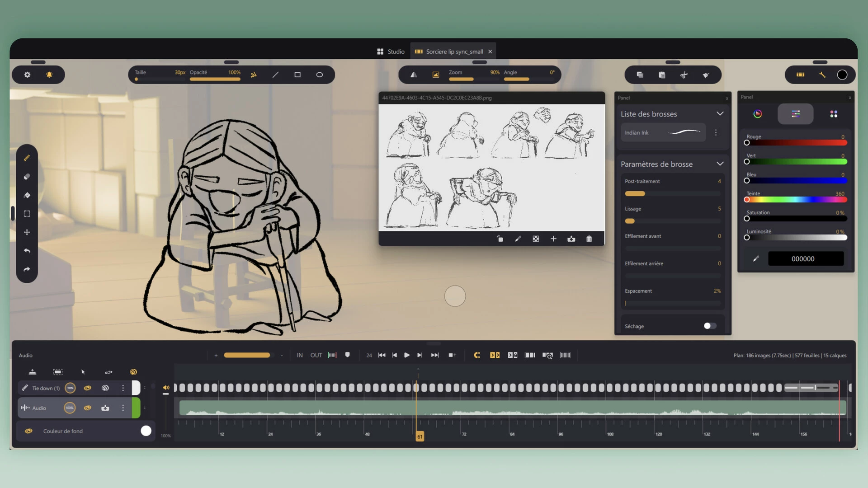Select the move transform tool

[x=27, y=232]
